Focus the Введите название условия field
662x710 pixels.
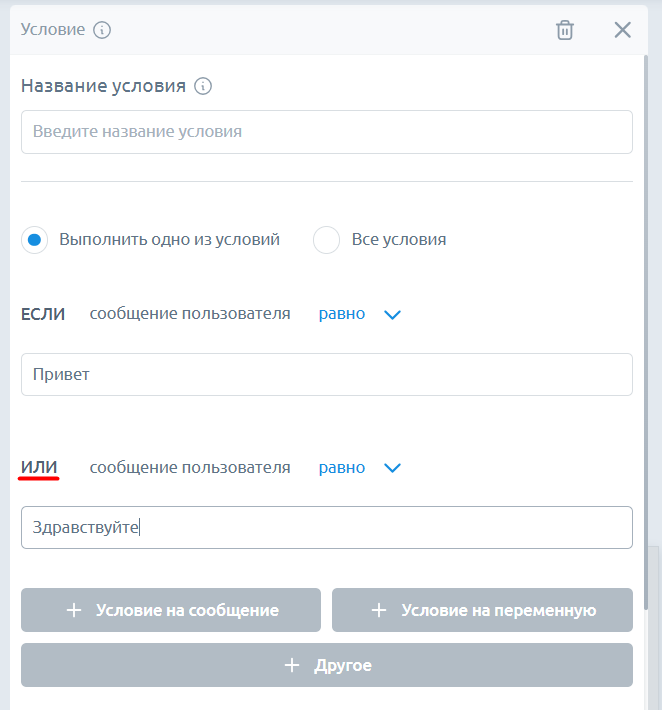click(x=326, y=132)
